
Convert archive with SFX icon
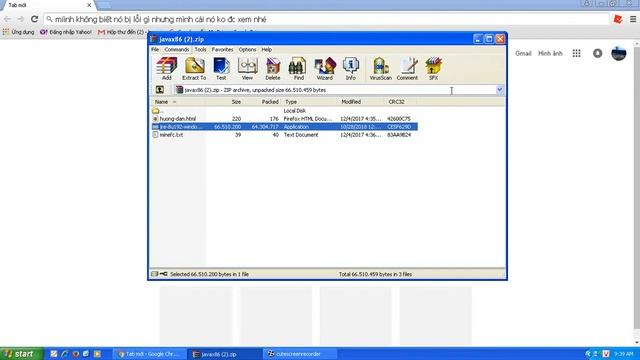(x=433, y=68)
